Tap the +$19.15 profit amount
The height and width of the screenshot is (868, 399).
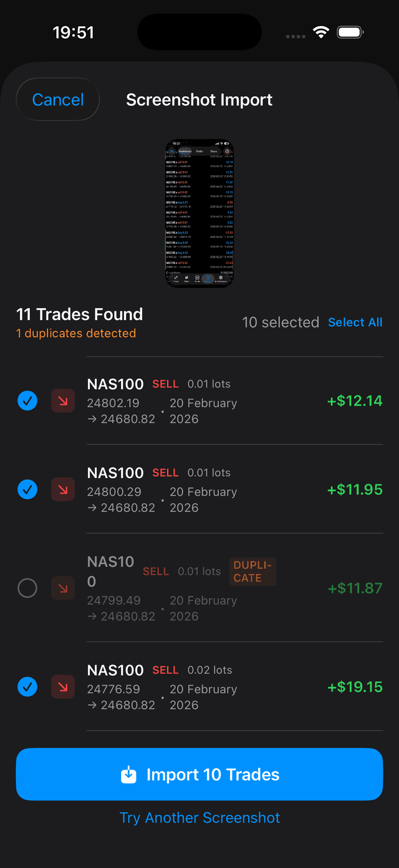[355, 687]
